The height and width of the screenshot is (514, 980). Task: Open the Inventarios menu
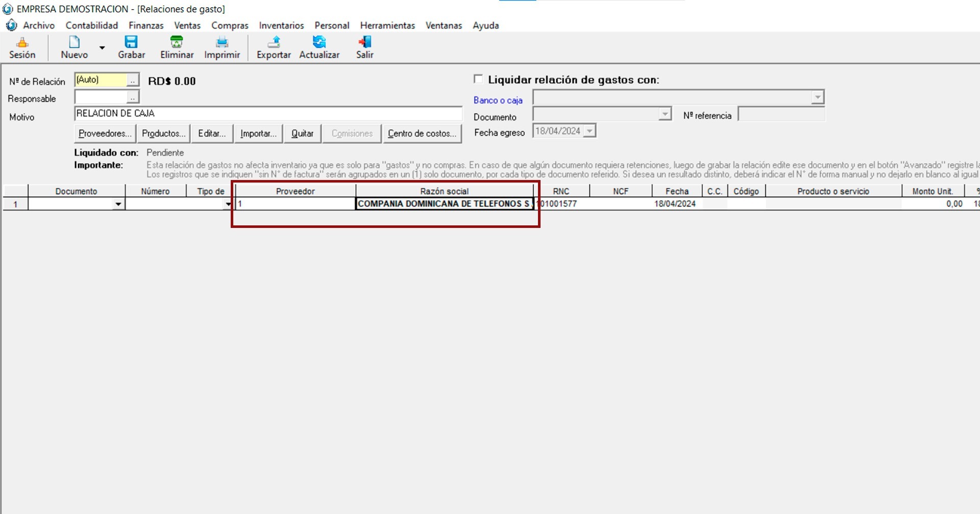[x=281, y=25]
